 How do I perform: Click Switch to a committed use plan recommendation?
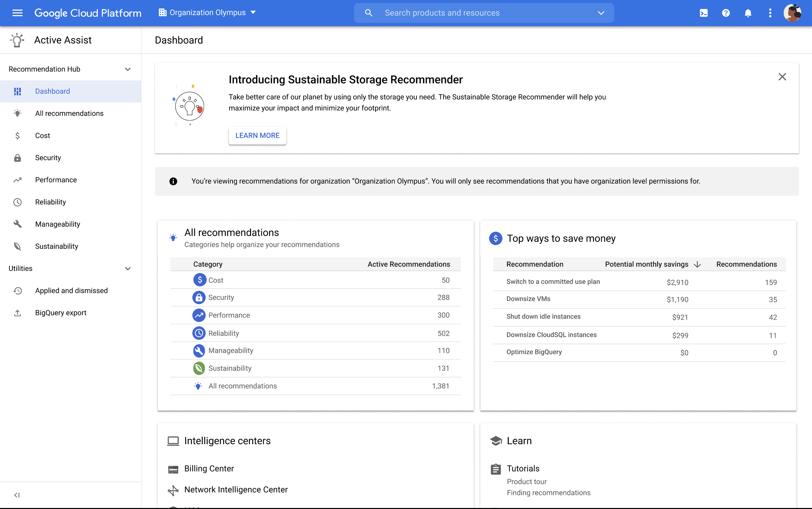pos(553,281)
